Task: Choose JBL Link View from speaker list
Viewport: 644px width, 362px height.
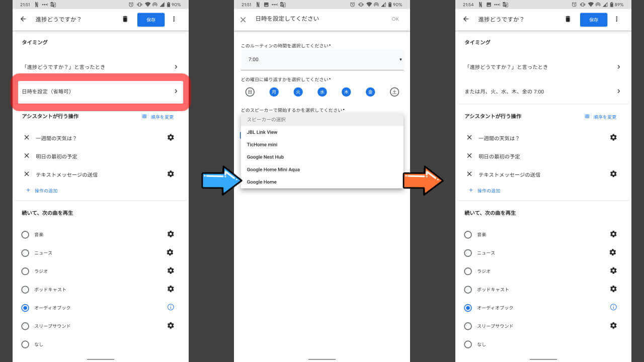Action: [x=262, y=132]
